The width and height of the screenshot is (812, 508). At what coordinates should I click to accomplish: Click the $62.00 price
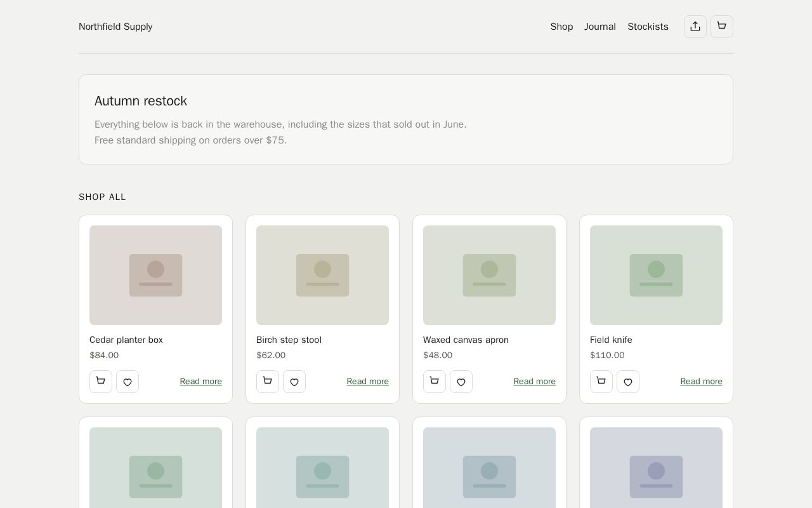271,356
